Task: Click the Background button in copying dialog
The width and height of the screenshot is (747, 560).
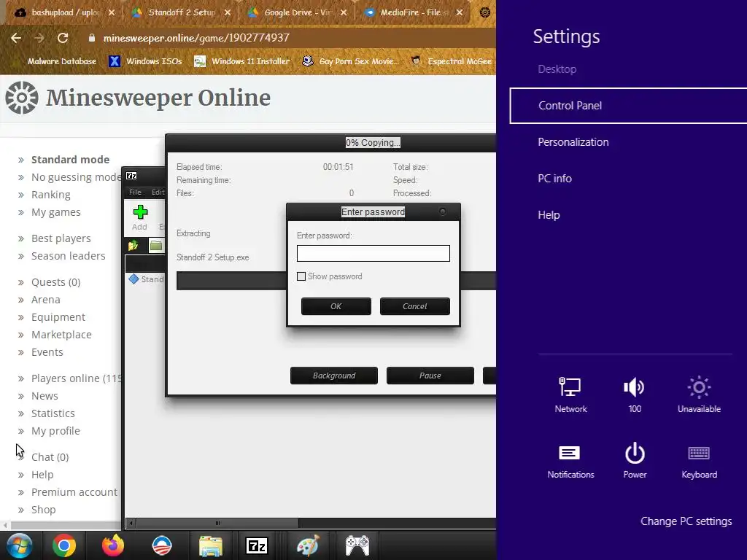Action: [x=334, y=376]
